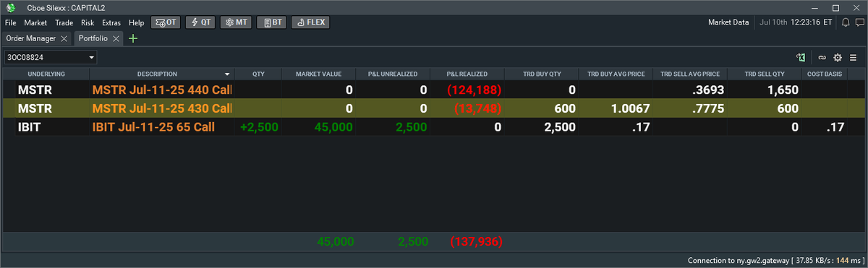Open the hamburger menu in portfolio toolbar

pyautogui.click(x=853, y=58)
